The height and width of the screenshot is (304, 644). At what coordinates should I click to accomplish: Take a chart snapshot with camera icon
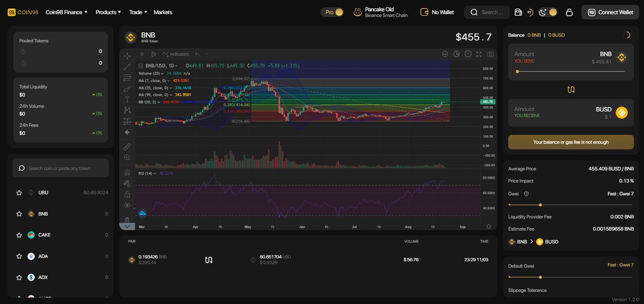point(491,54)
